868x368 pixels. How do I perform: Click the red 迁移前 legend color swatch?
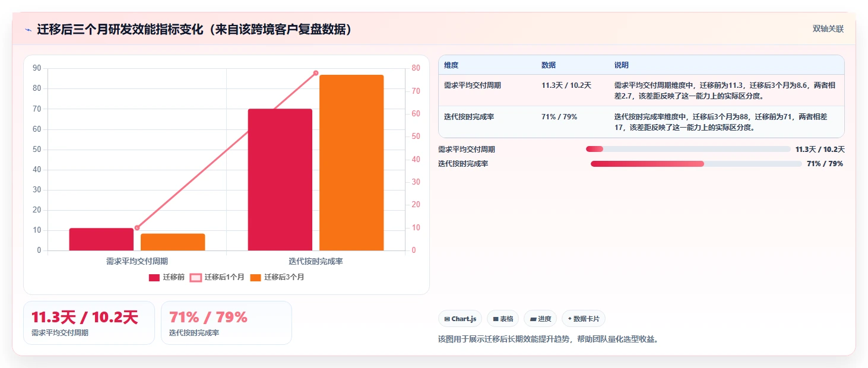click(x=154, y=277)
